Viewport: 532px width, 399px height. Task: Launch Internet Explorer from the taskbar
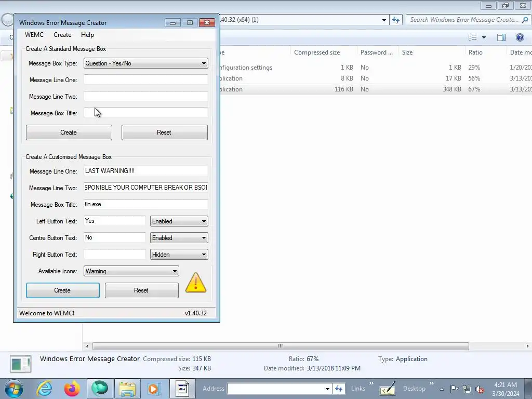44,389
